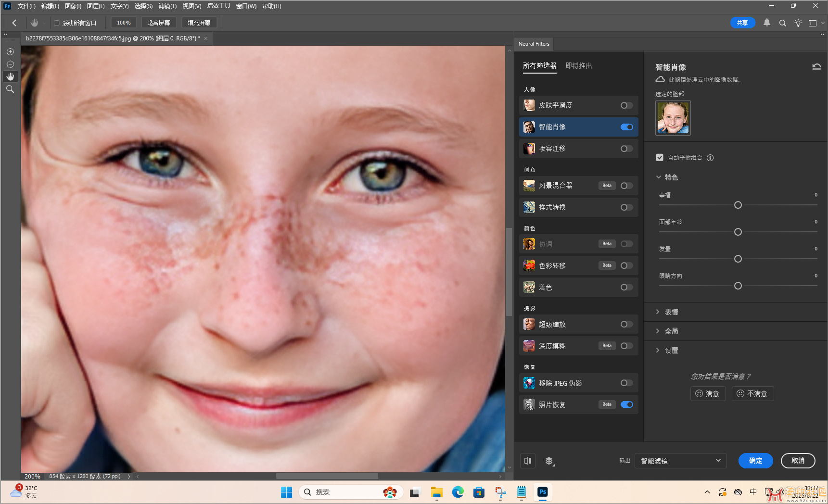Click the 移除 JPEG 伪影 icon
Screen dimensions: 828x504
pos(529,383)
